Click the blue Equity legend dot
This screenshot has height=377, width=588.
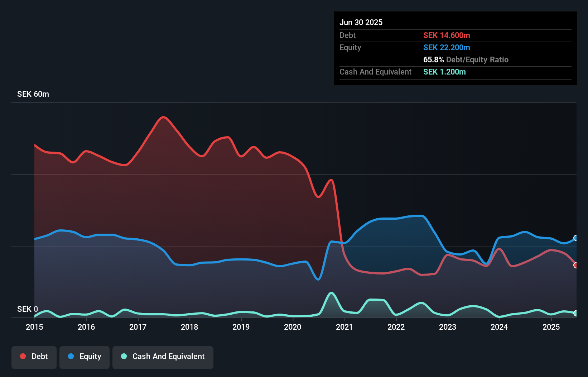71,356
